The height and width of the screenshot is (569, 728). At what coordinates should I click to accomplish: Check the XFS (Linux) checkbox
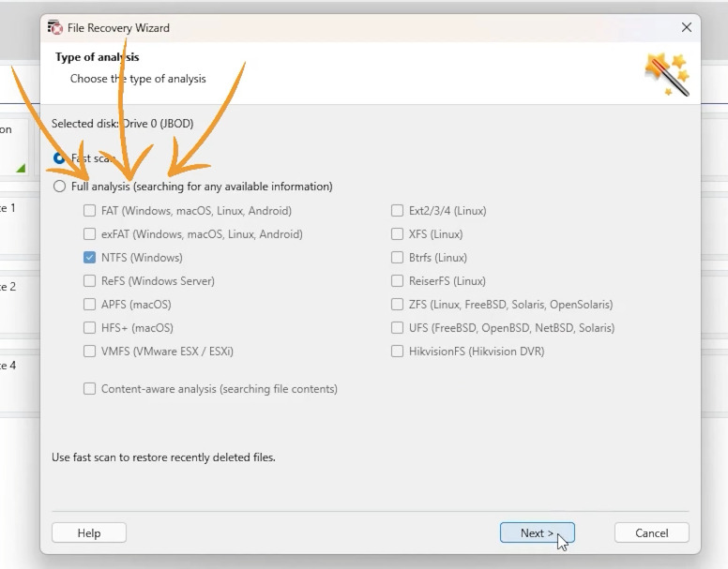click(397, 233)
